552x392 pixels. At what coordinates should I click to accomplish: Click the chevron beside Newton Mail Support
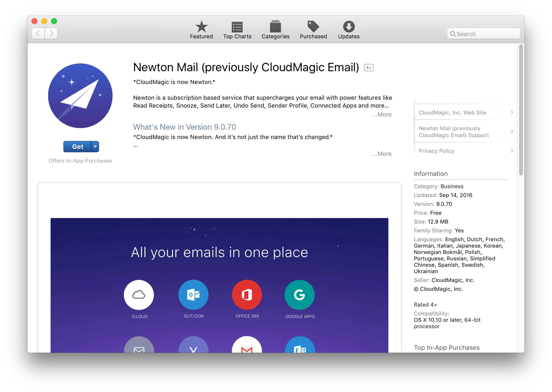(512, 131)
